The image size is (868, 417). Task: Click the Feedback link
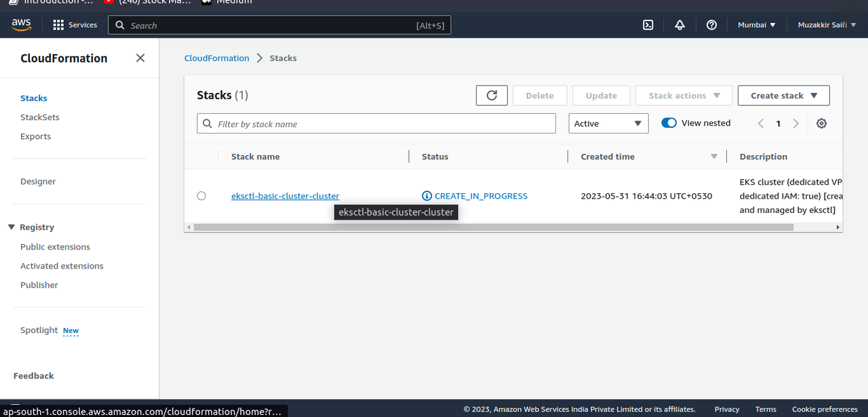click(34, 376)
